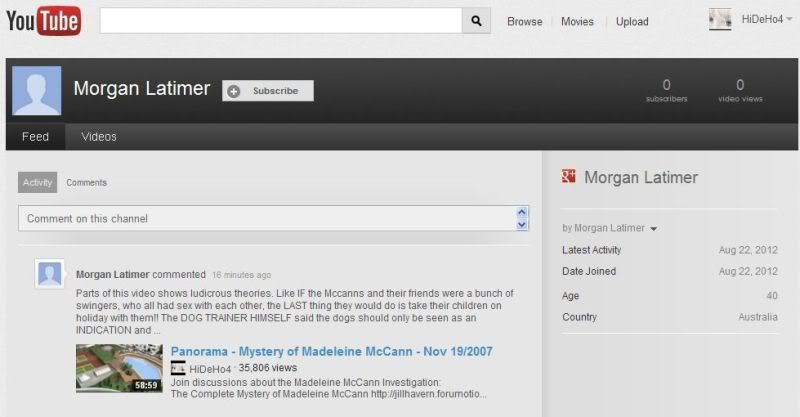
Task: Click the Age value '40'
Action: pos(772,296)
